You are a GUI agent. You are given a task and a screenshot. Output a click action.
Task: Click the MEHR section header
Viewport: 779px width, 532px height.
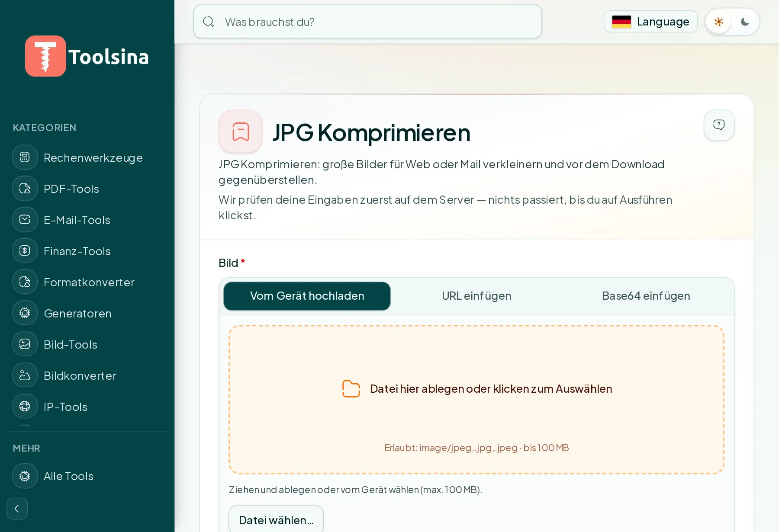(x=26, y=448)
